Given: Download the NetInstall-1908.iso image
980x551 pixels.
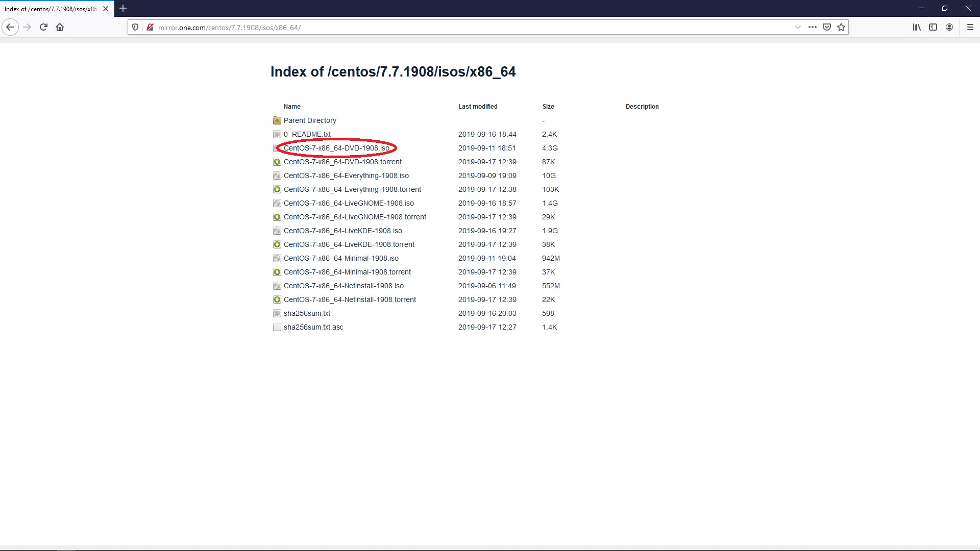Looking at the screenshot, I should coord(344,286).
